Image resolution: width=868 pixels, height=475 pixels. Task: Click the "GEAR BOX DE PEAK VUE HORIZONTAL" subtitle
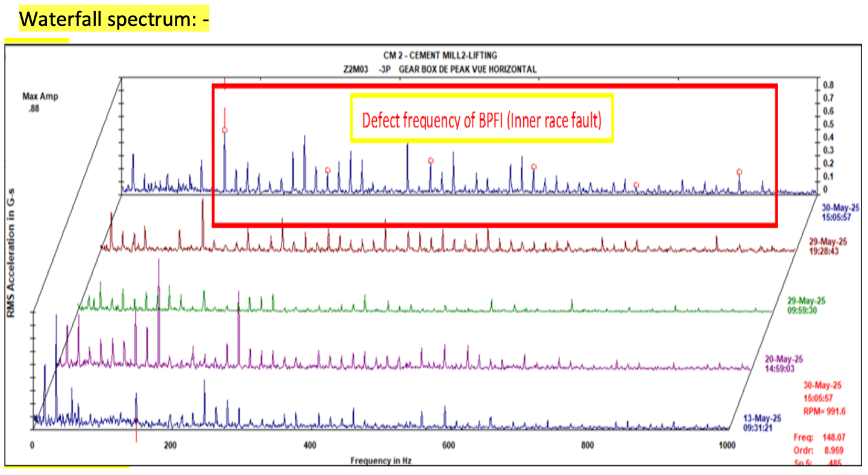tap(468, 69)
